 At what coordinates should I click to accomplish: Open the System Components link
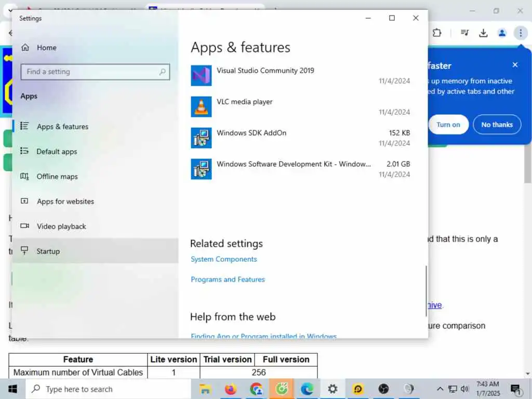pos(223,259)
